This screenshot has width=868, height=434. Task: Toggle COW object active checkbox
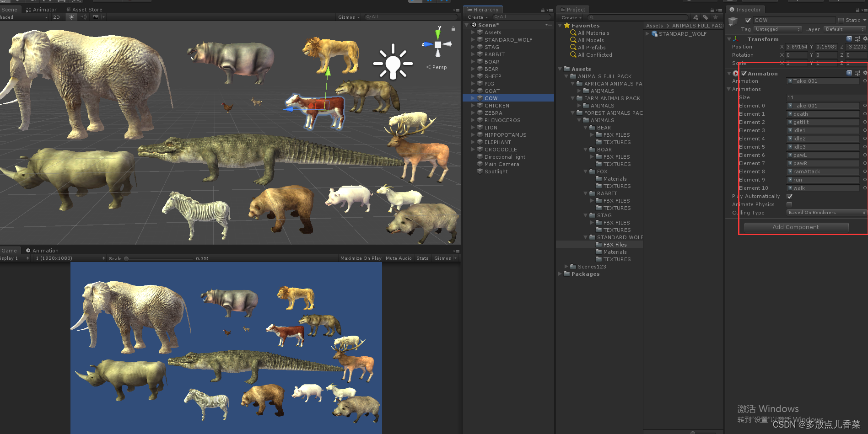[748, 20]
